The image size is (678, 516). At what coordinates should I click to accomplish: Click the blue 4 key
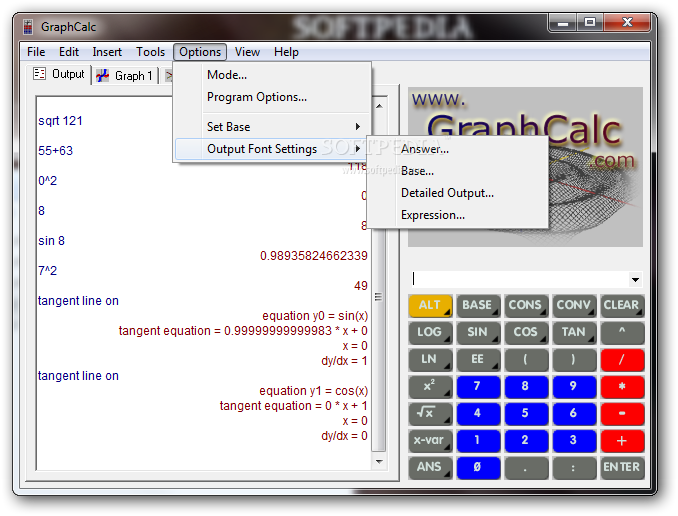coord(478,413)
